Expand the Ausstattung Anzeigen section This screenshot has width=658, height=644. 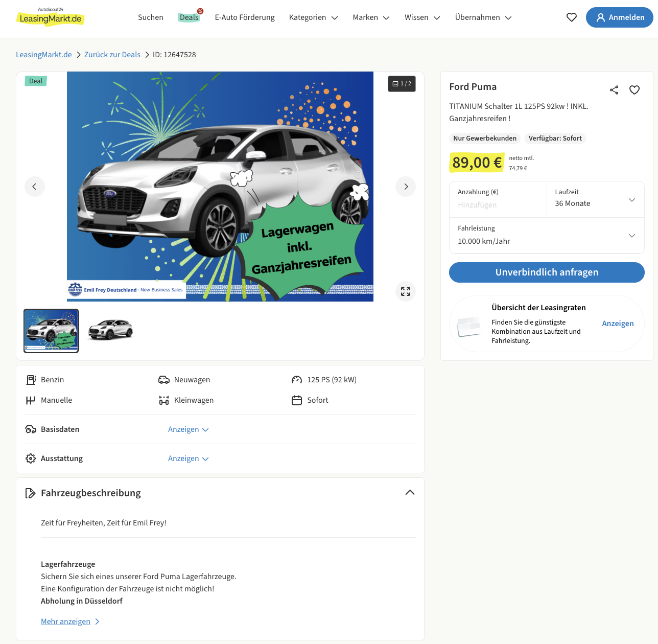189,458
